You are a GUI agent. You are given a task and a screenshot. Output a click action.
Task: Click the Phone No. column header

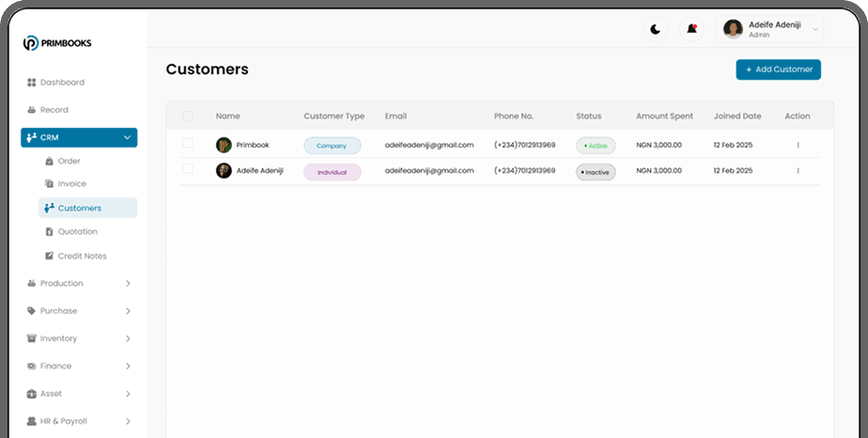pos(514,117)
